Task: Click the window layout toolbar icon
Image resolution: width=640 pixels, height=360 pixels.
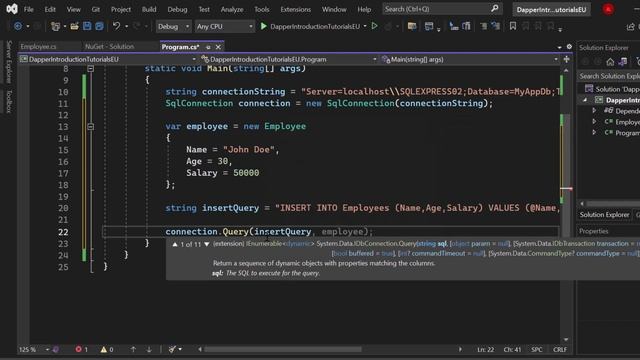Action: pyautogui.click(x=429, y=26)
